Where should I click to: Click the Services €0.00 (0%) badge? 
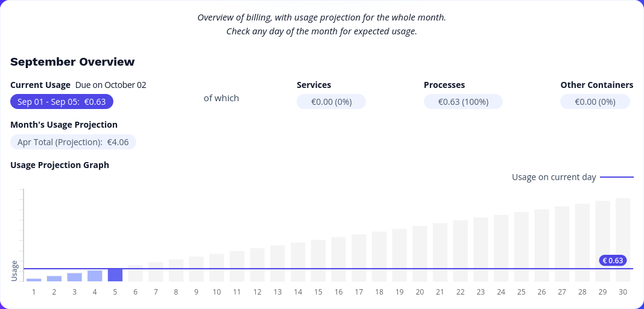click(331, 102)
